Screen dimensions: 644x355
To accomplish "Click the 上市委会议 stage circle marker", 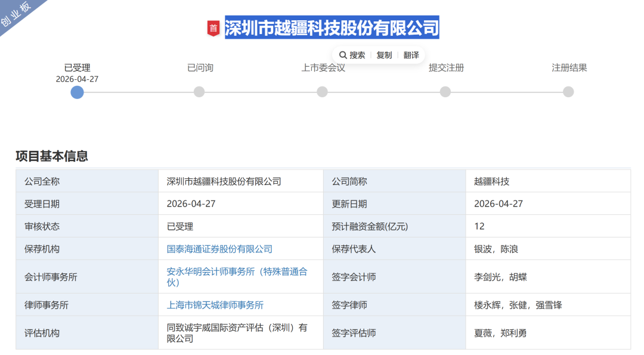I will click(322, 92).
